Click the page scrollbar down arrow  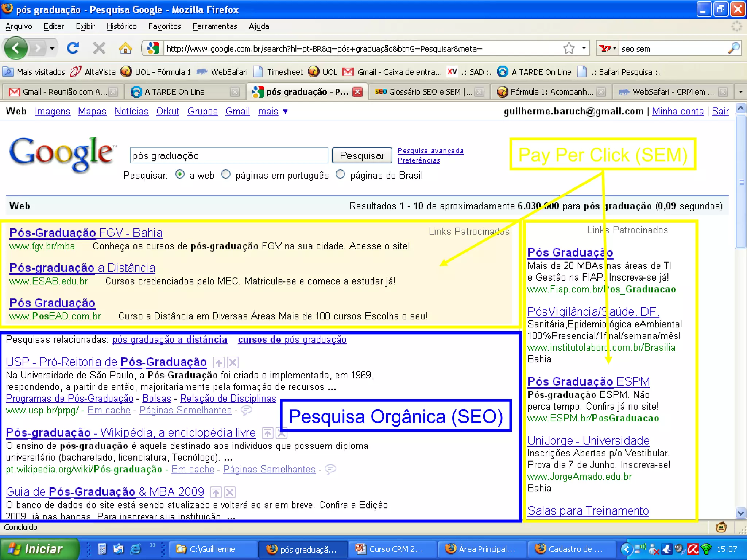click(741, 513)
